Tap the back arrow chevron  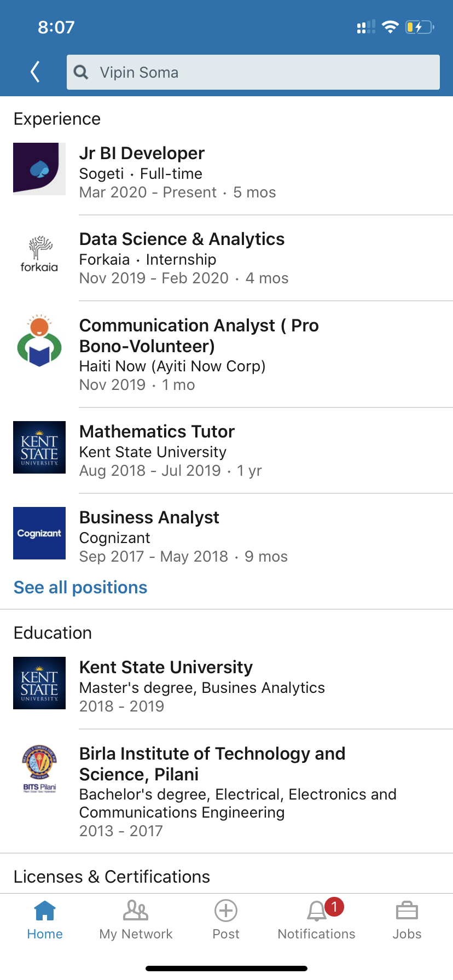36,72
